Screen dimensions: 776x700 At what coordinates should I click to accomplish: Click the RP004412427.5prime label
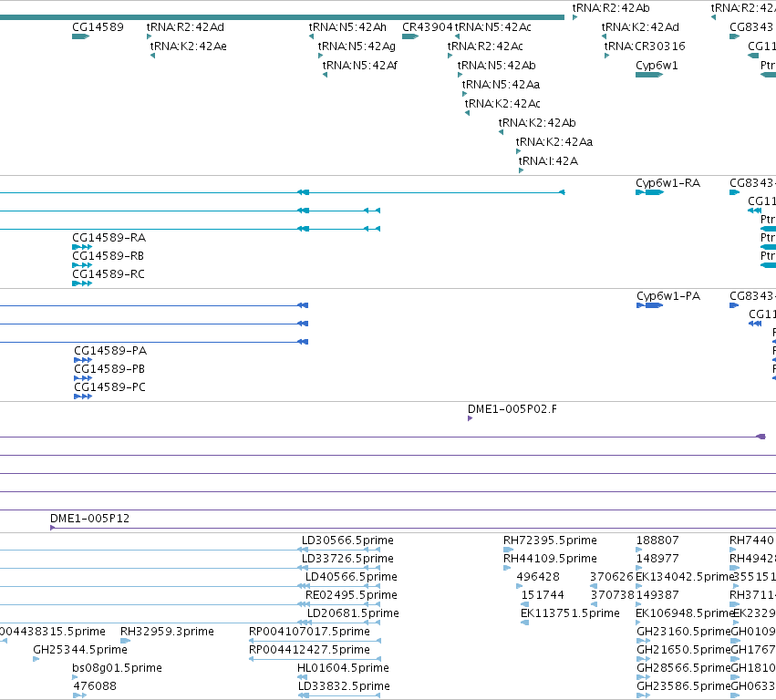[309, 650]
